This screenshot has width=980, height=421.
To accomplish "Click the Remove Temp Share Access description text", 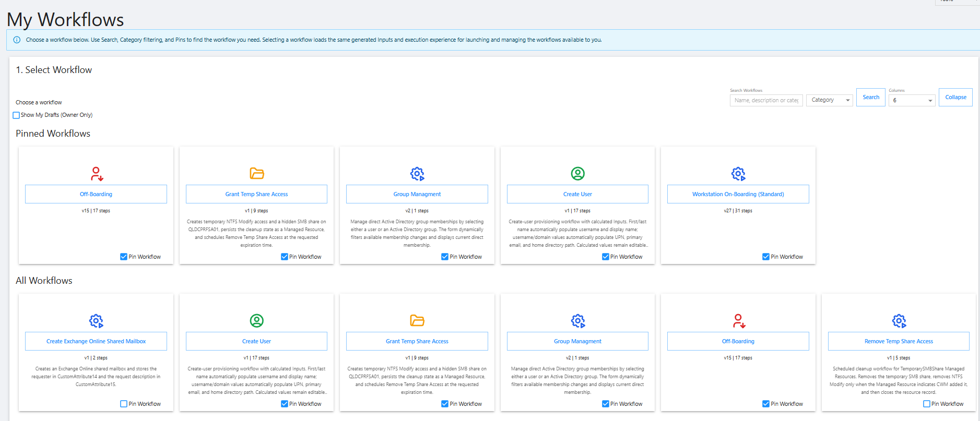I will [x=899, y=380].
